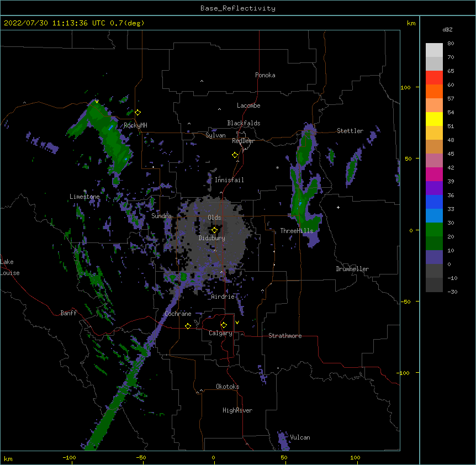Click the Strathmore city label
The image size is (476, 465).
pyautogui.click(x=285, y=336)
